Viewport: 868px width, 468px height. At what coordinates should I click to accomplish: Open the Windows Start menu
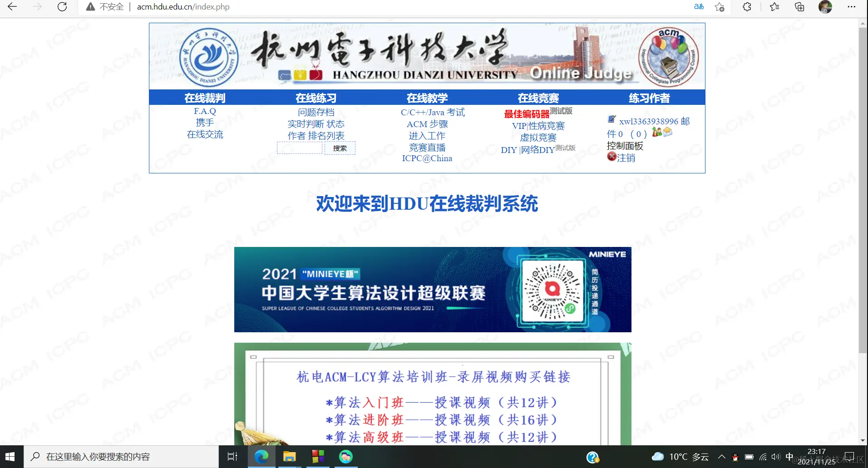[x=10, y=457]
